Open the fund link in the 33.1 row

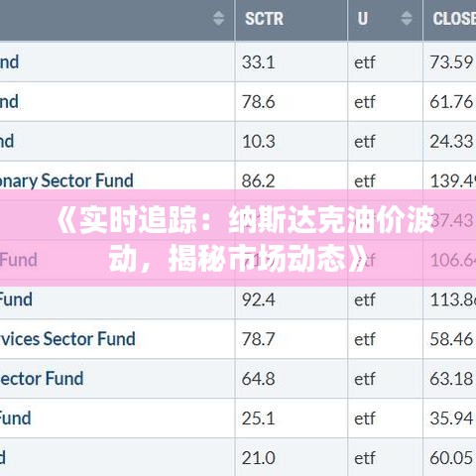[9, 62]
